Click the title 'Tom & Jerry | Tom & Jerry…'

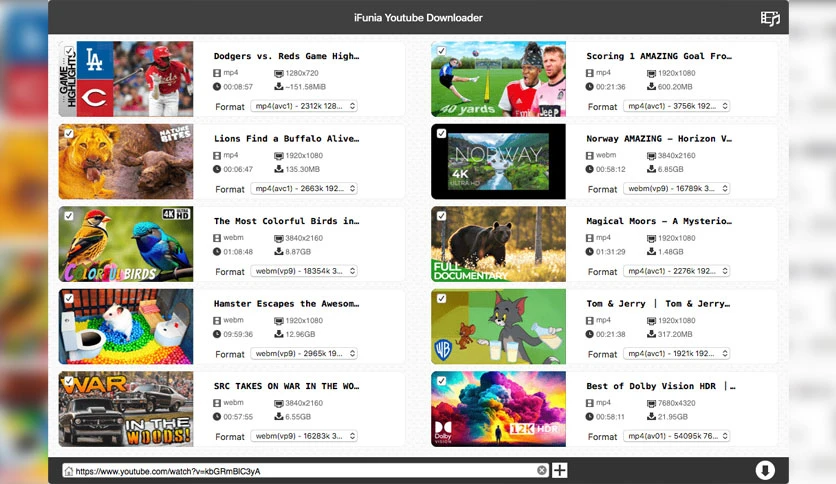click(x=658, y=303)
